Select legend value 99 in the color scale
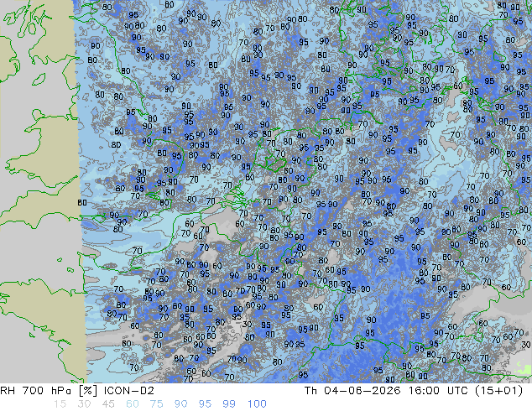 229,404
